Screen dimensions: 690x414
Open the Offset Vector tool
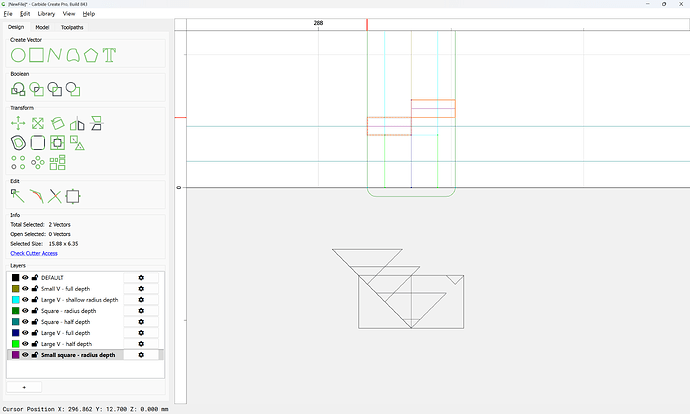pos(18,143)
